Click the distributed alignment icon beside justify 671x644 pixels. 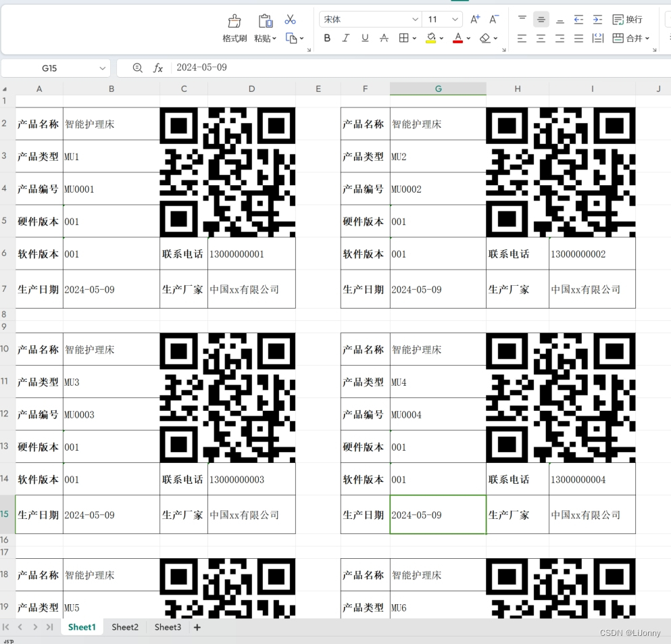point(597,39)
